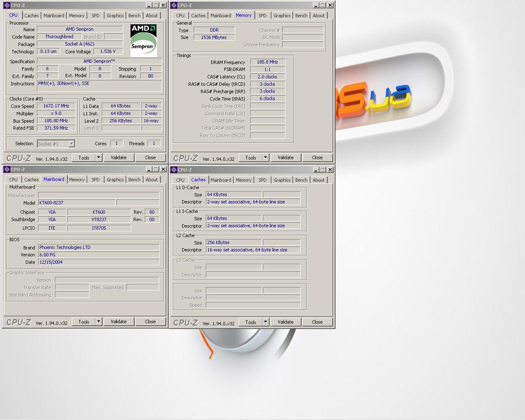Click Validate in the Mainboard window

click(119, 322)
